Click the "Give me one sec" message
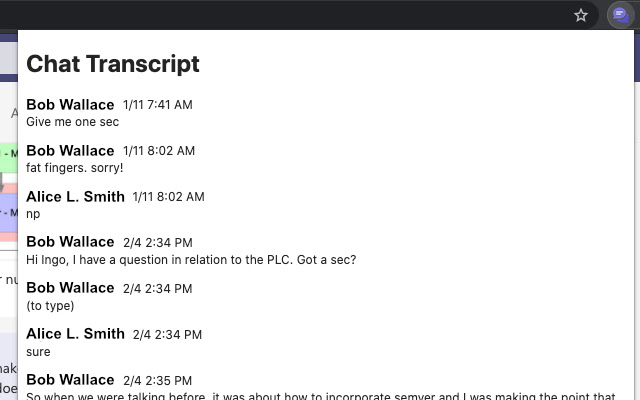The width and height of the screenshot is (640, 400). [72, 122]
